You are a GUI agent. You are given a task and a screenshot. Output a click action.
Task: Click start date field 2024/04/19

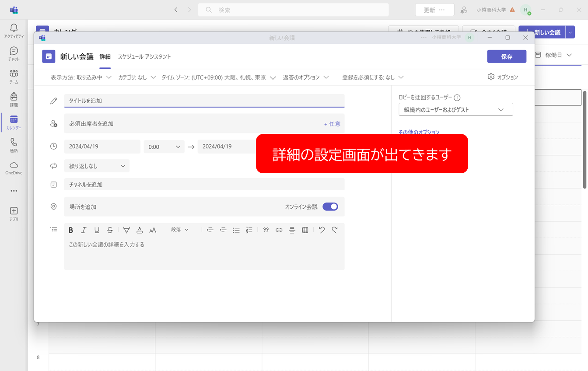coord(102,147)
